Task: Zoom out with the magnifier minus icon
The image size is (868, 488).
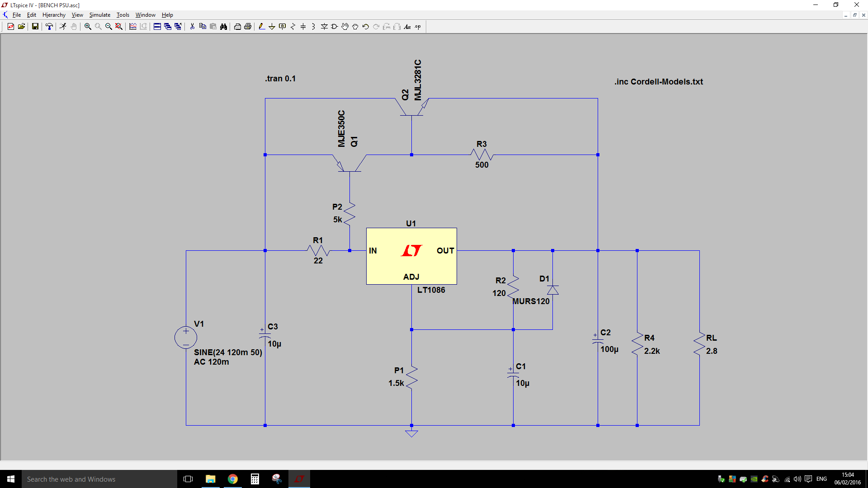Action: pos(108,27)
